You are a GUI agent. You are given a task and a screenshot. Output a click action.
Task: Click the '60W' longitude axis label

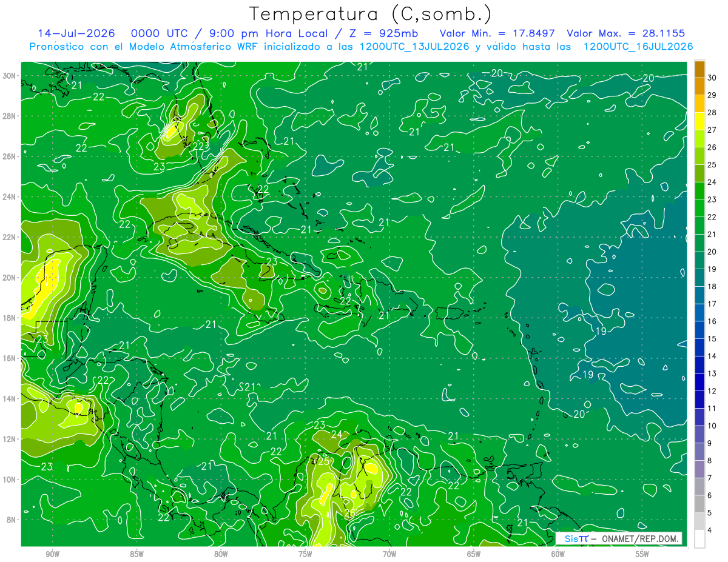point(558,554)
